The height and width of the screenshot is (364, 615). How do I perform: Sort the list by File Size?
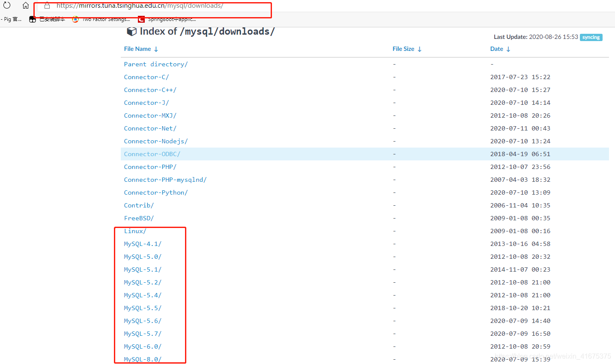click(x=407, y=49)
